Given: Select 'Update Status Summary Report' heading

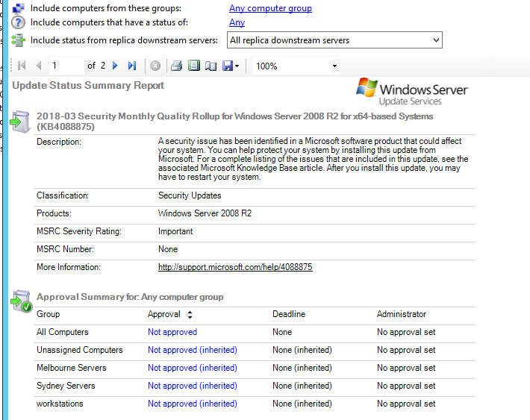Looking at the screenshot, I should pos(88,85).
